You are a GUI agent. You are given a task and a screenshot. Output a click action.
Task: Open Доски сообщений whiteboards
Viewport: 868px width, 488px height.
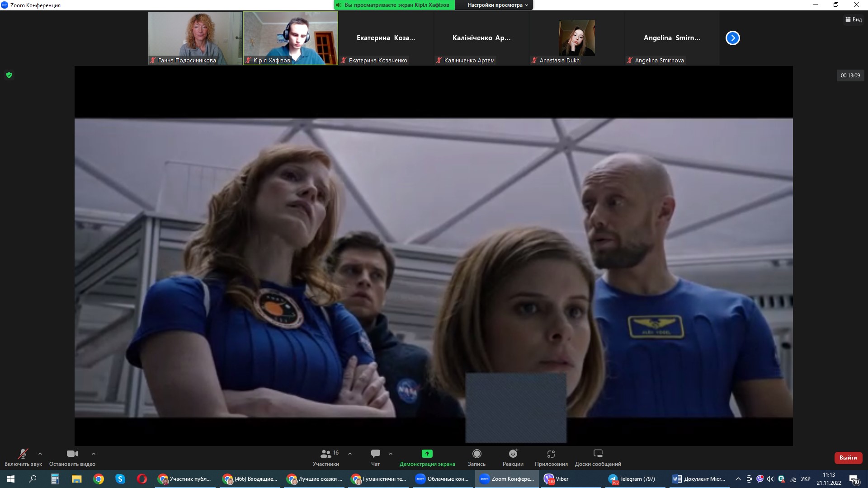598,454
